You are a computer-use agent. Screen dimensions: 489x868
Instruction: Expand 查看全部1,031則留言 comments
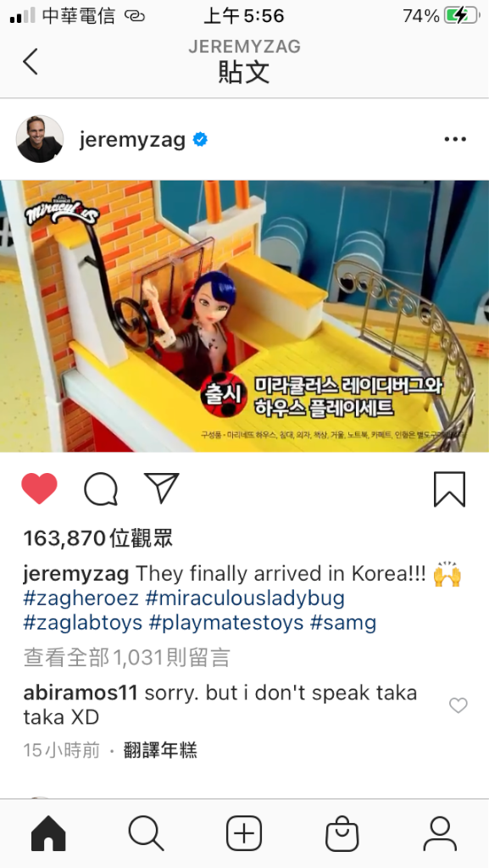pos(126,657)
